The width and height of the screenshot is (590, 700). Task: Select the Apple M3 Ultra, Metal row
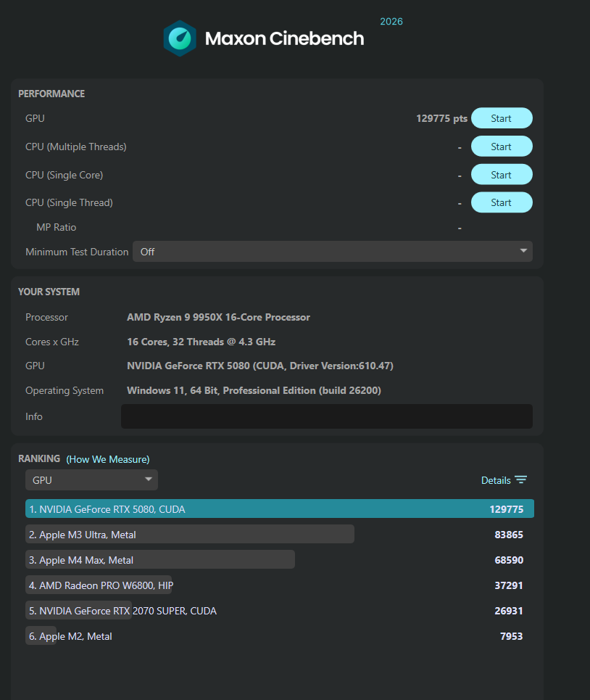click(280, 535)
